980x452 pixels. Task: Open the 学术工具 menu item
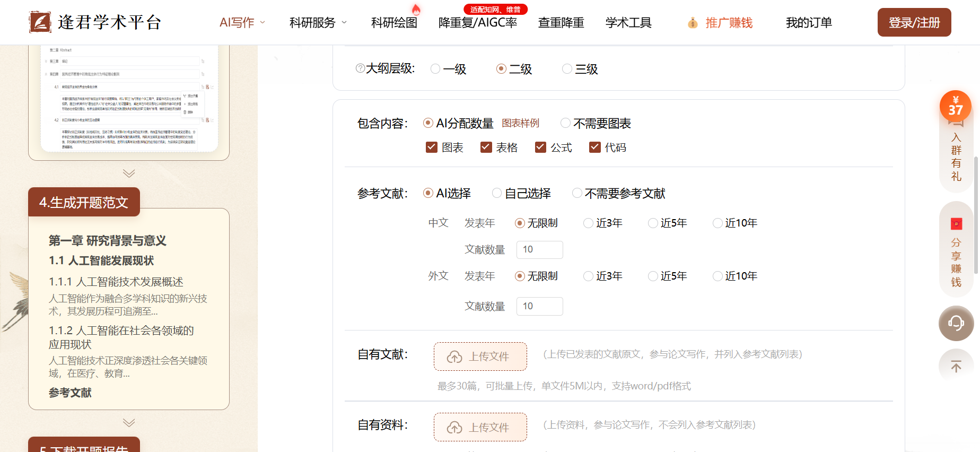pyautogui.click(x=628, y=23)
